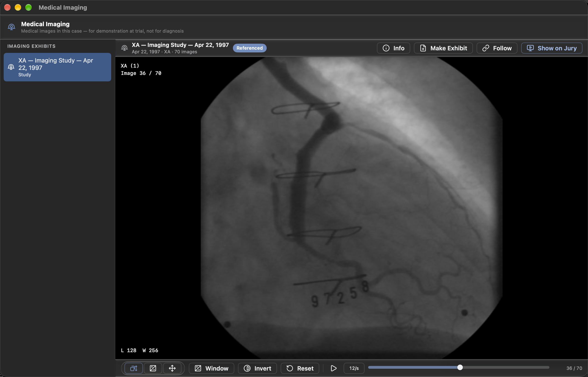The image size is (588, 377).
Task: Select the pan (move) tool mode
Action: point(172,368)
